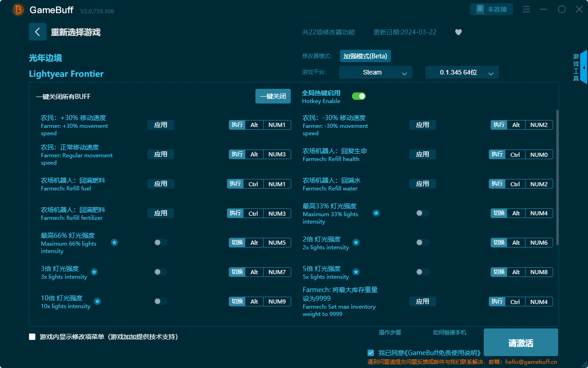Switch to the 游戏工具 side tab
This screenshot has width=588, height=368.
(576, 67)
